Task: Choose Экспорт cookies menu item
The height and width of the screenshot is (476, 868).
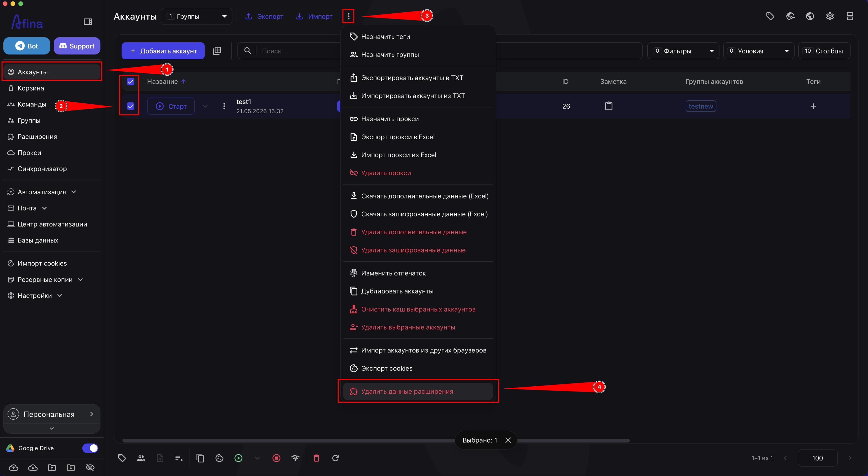Action: point(418,368)
